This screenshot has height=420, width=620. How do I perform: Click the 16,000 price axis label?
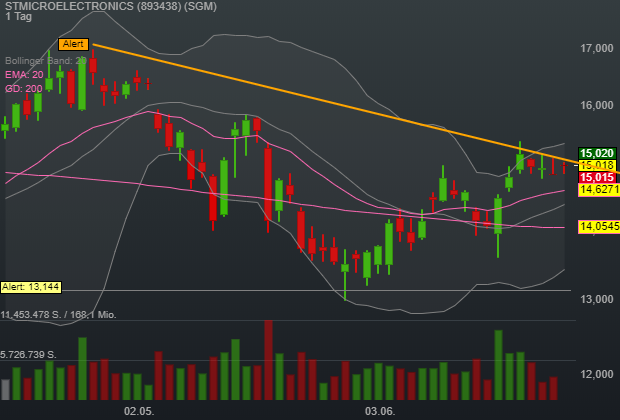(x=597, y=105)
